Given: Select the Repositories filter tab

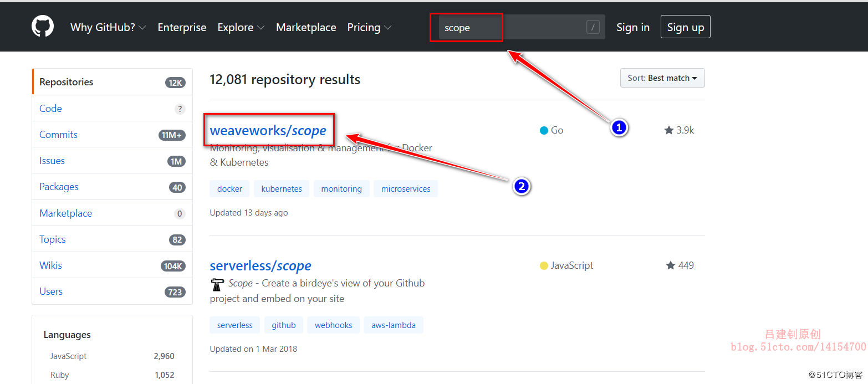Looking at the screenshot, I should coord(113,82).
